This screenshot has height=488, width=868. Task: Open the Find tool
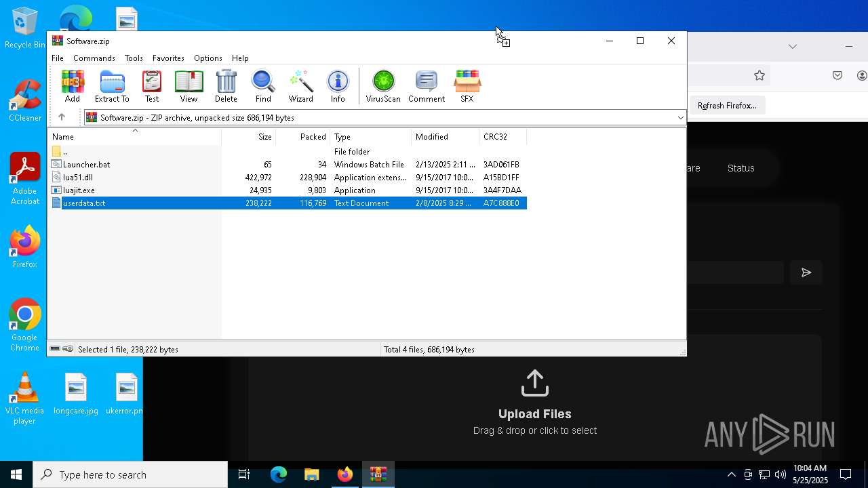point(263,86)
